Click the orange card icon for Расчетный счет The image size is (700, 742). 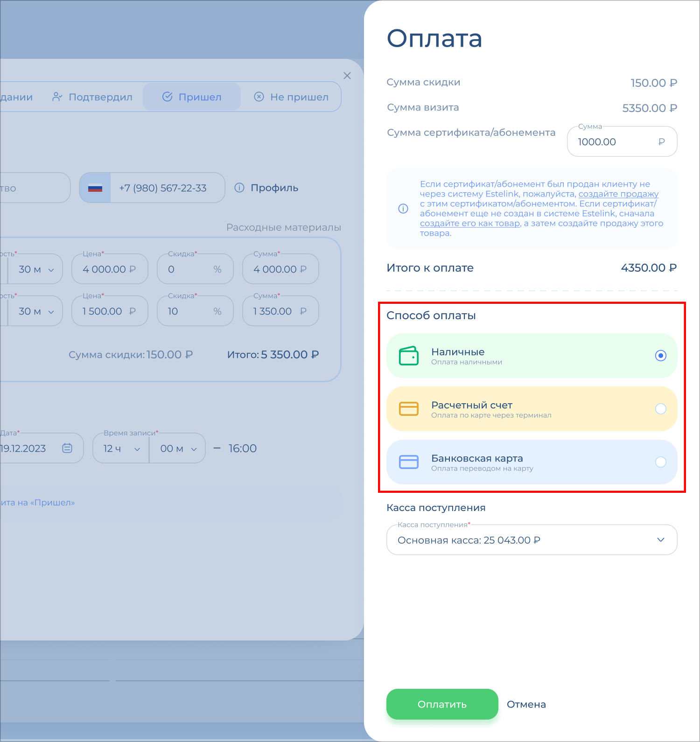[x=409, y=409]
